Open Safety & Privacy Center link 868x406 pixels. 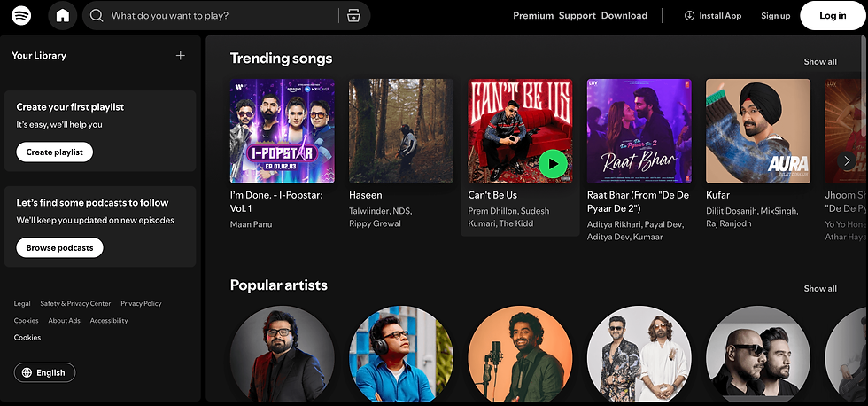pyautogui.click(x=75, y=303)
